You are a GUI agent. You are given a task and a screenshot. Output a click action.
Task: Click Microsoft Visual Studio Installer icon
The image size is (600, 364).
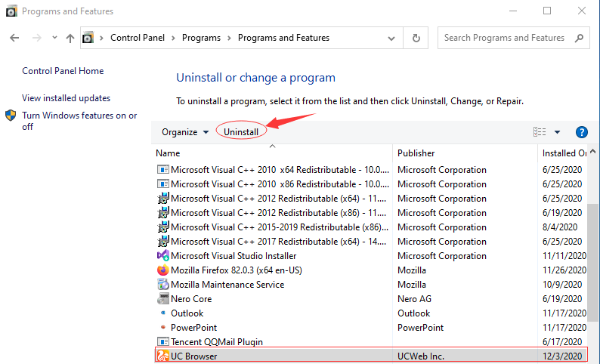(x=163, y=255)
